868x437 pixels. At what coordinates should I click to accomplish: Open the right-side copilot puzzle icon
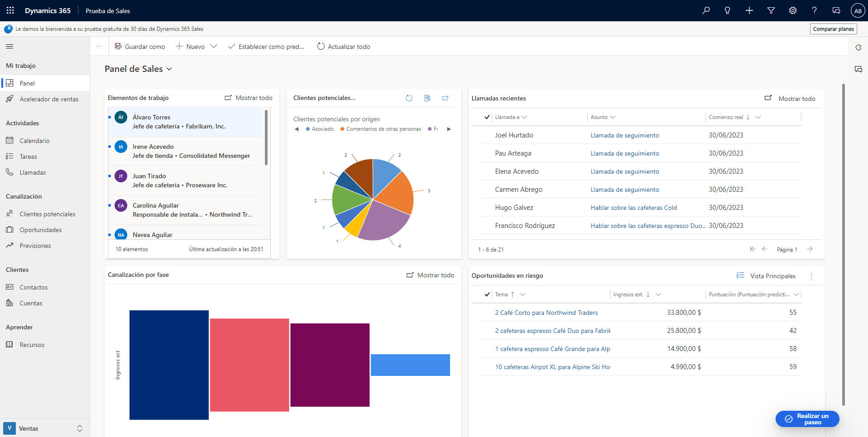[858, 47]
